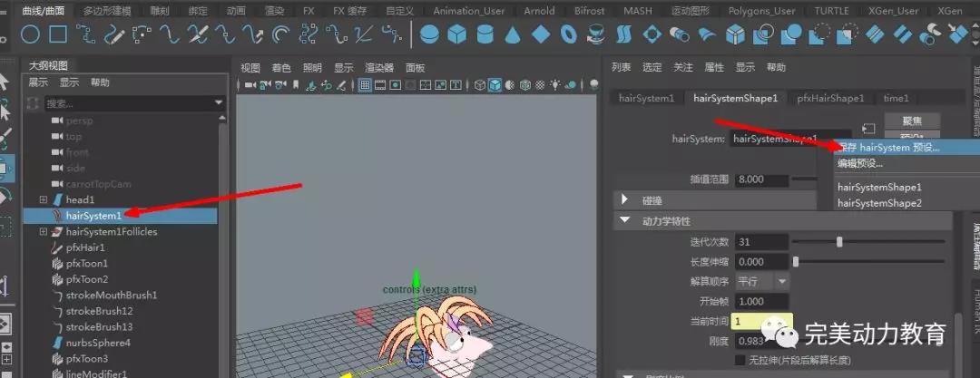Image resolution: width=980 pixels, height=378 pixels.
Task: Click the 聚焦 button
Action: point(913,121)
